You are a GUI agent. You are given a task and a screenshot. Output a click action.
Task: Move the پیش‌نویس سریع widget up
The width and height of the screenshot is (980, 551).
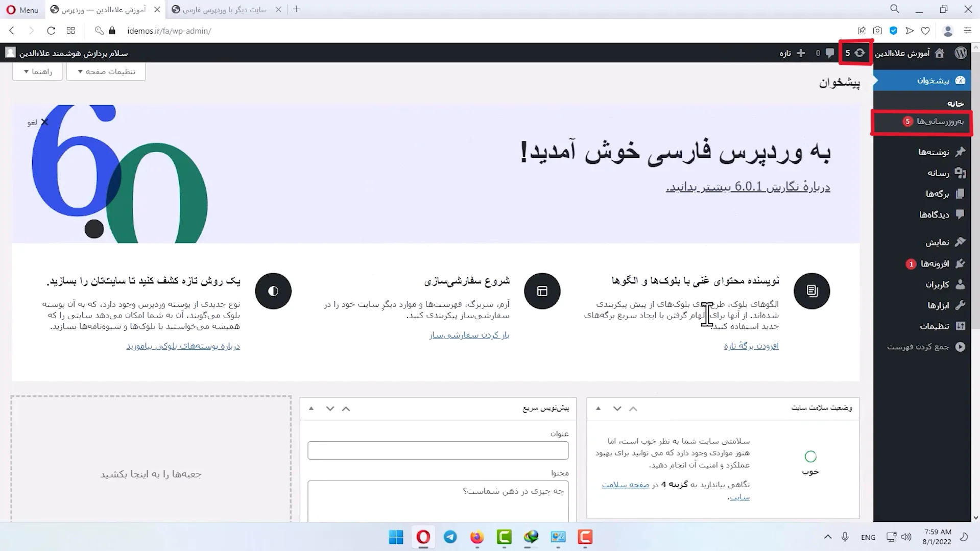click(x=346, y=409)
